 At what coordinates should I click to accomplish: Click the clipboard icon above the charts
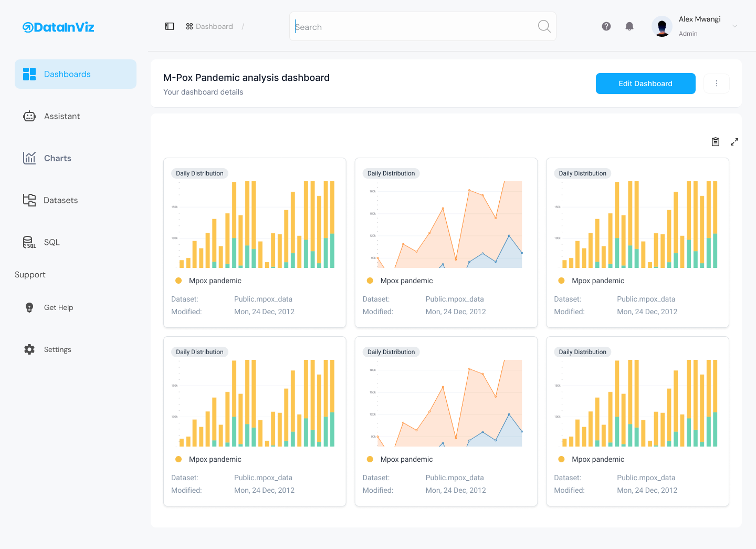(715, 141)
